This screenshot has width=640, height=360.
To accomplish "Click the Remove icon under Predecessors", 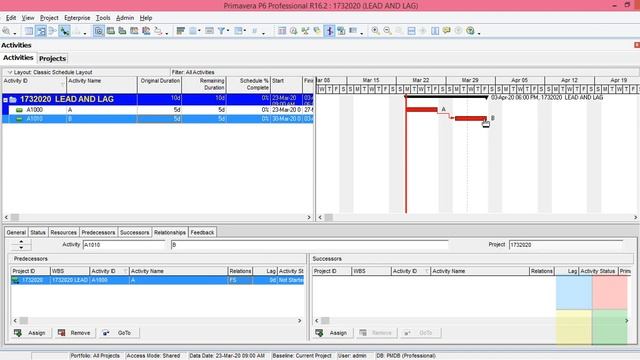I will (62, 333).
